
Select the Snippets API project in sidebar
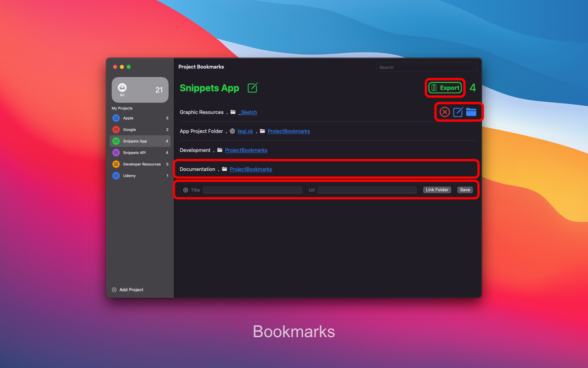click(140, 153)
